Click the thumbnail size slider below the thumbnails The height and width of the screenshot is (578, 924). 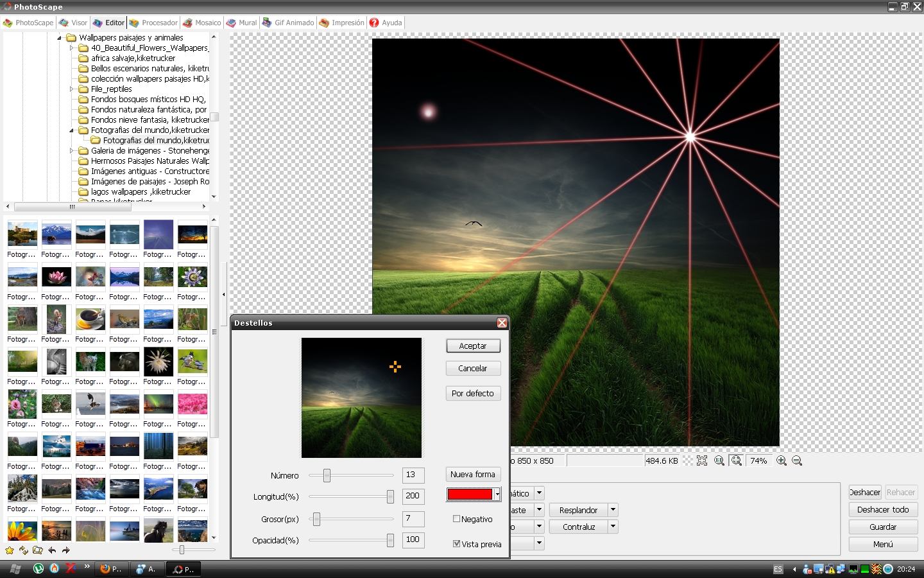[x=182, y=550]
